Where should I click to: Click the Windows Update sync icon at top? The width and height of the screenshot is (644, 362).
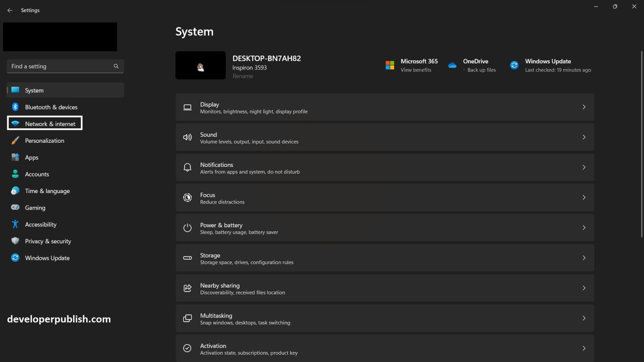[514, 65]
